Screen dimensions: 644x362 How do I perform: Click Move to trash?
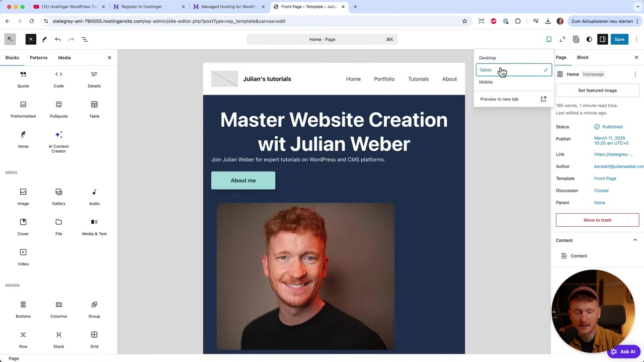(597, 220)
